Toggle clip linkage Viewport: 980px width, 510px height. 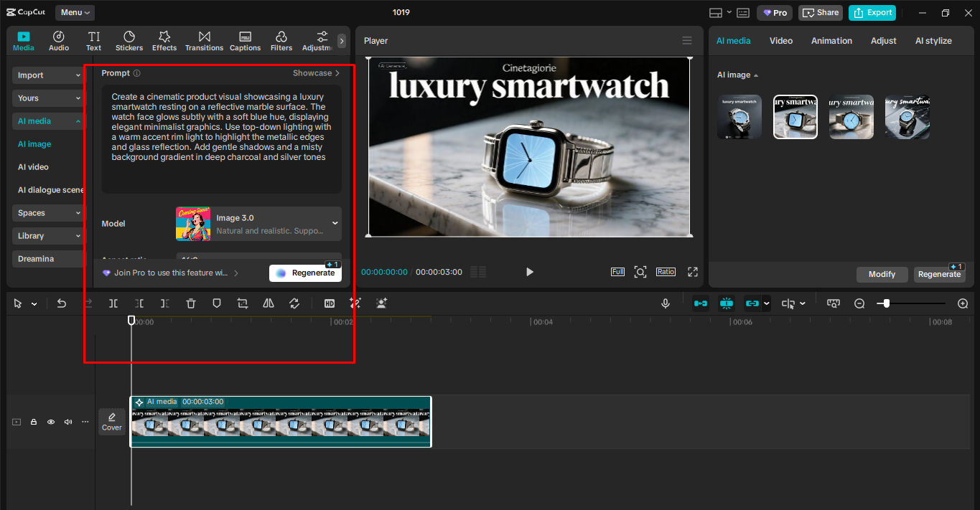point(752,303)
